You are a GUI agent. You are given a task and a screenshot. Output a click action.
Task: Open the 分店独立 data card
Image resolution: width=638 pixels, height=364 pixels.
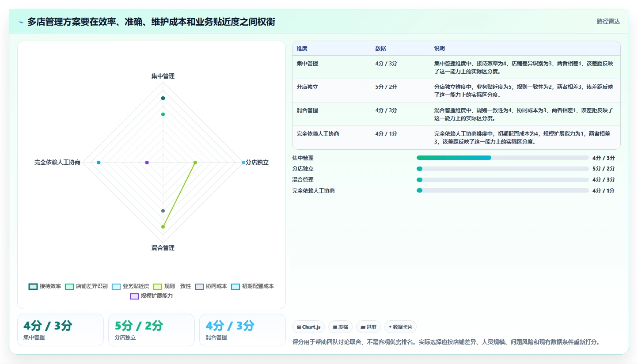[152, 330]
